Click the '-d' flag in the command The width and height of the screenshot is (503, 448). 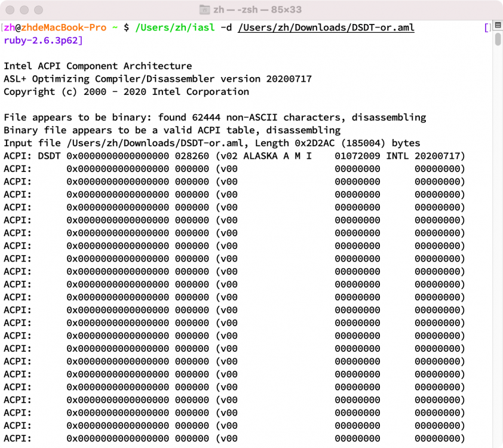226,27
